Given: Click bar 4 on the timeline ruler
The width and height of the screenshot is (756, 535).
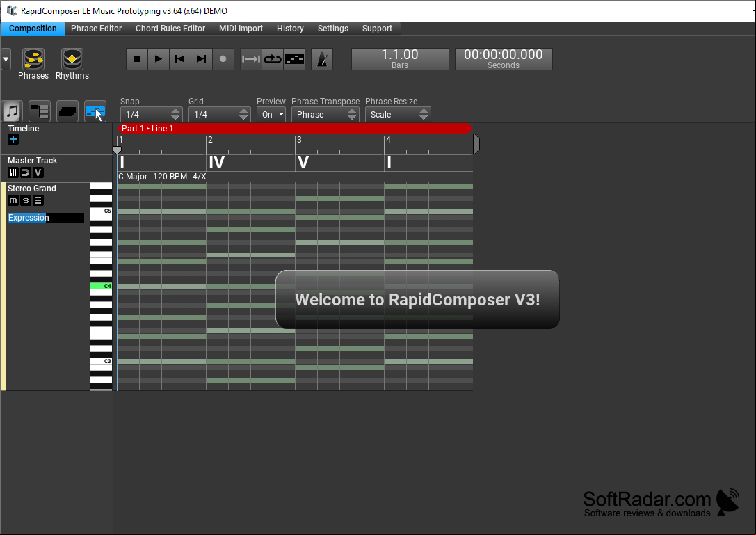Looking at the screenshot, I should [388, 140].
